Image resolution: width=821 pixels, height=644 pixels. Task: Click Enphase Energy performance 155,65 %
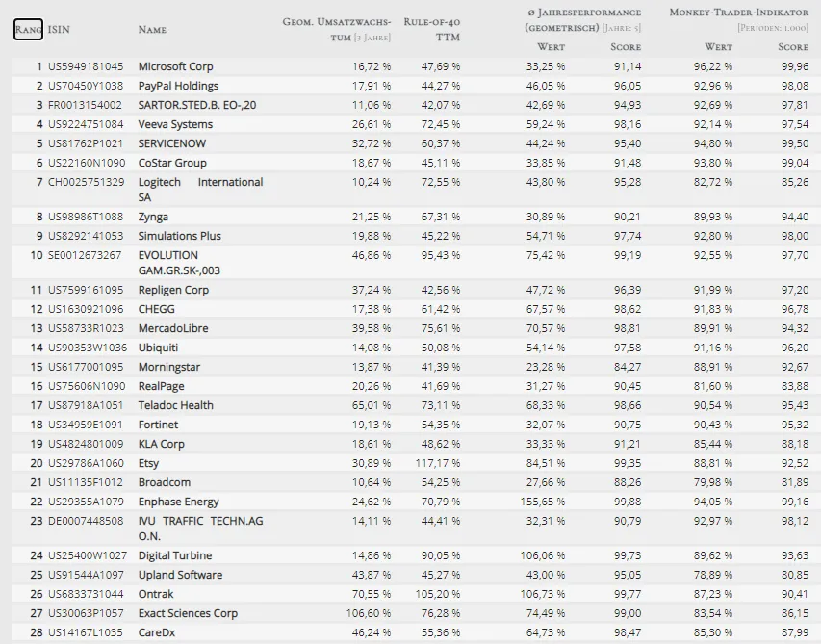click(x=543, y=502)
